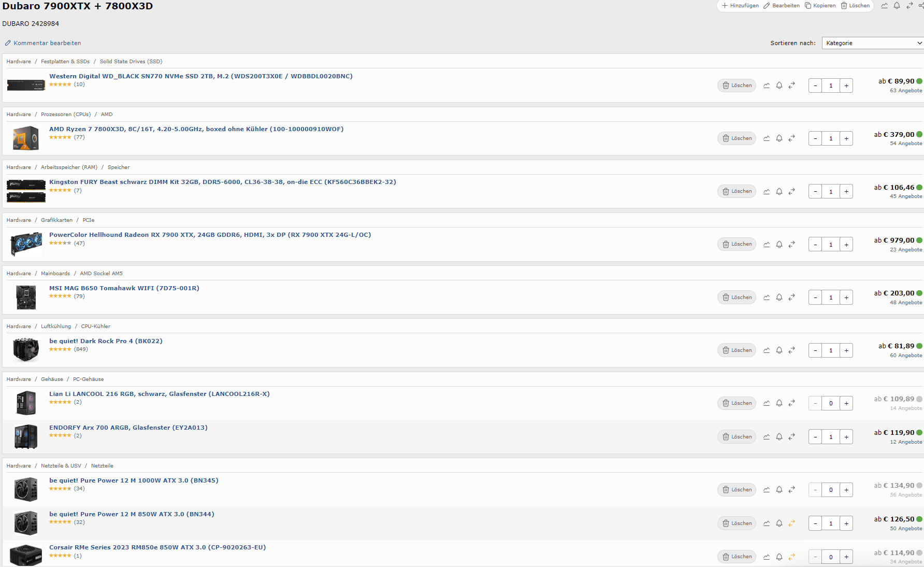Open PowerColor Hellhound RX 7900 XTX link

click(210, 235)
